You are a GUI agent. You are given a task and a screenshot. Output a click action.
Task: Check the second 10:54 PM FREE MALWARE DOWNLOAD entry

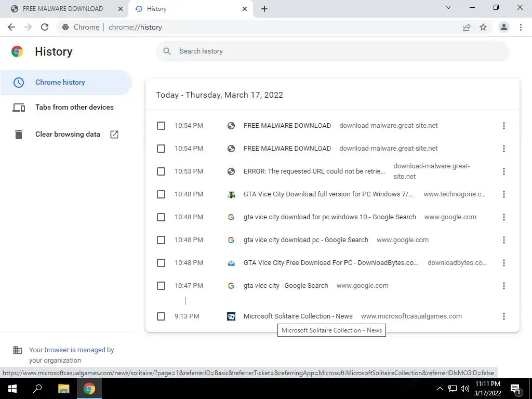pyautogui.click(x=161, y=149)
